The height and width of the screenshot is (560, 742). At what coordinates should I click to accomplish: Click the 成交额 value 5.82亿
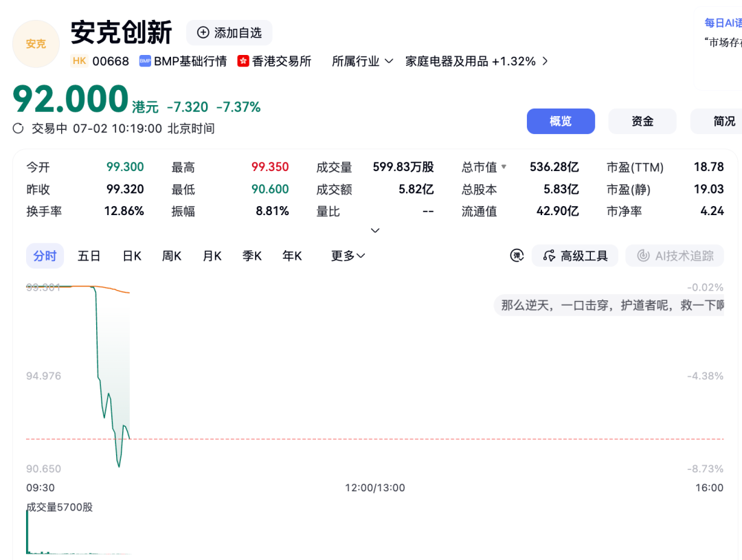pyautogui.click(x=416, y=189)
